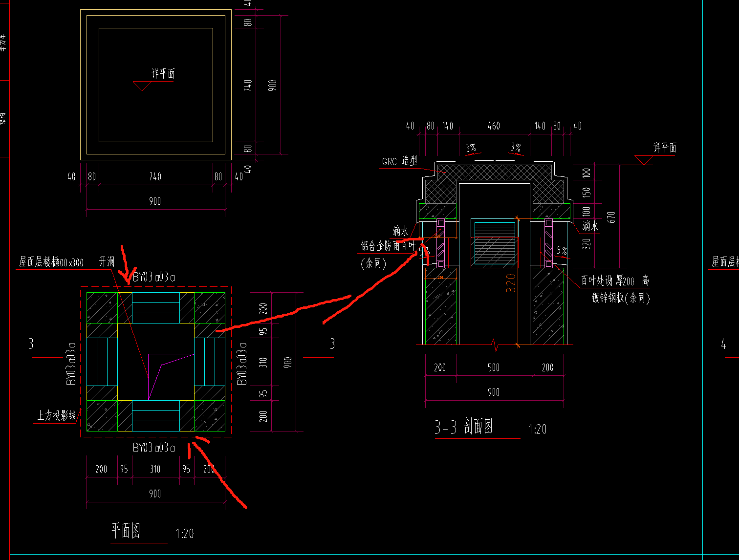Select the left 3% slope label on the roof cap
The image size is (739, 560).
pos(471,147)
